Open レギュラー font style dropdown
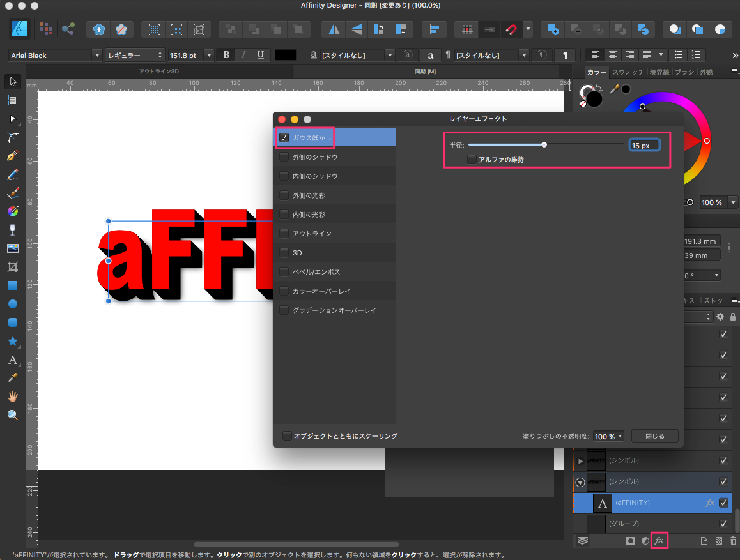 135,55
